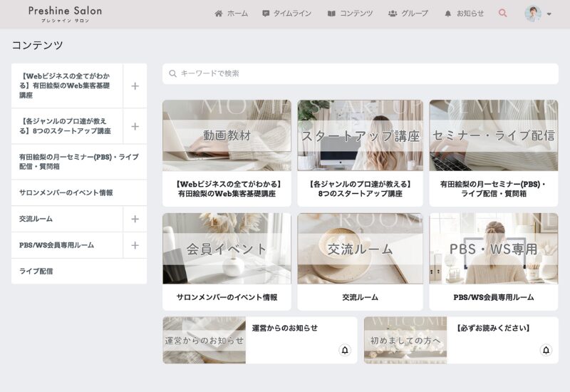Click the timeline speech bubble icon

tap(266, 14)
